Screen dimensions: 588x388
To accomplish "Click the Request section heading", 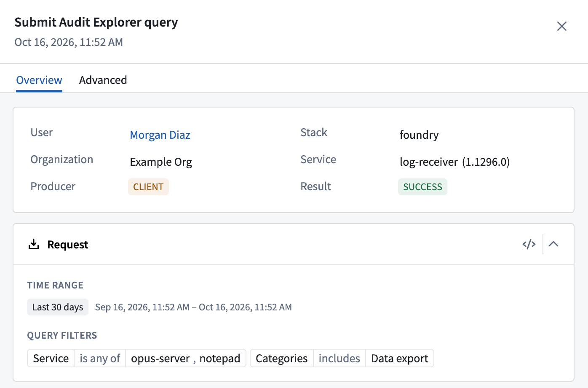I will pos(68,245).
